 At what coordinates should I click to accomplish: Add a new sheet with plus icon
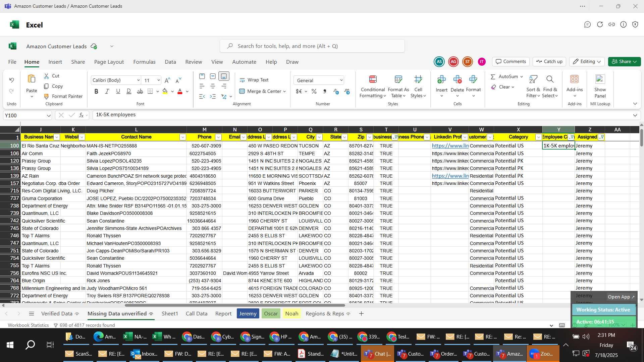coord(361,314)
